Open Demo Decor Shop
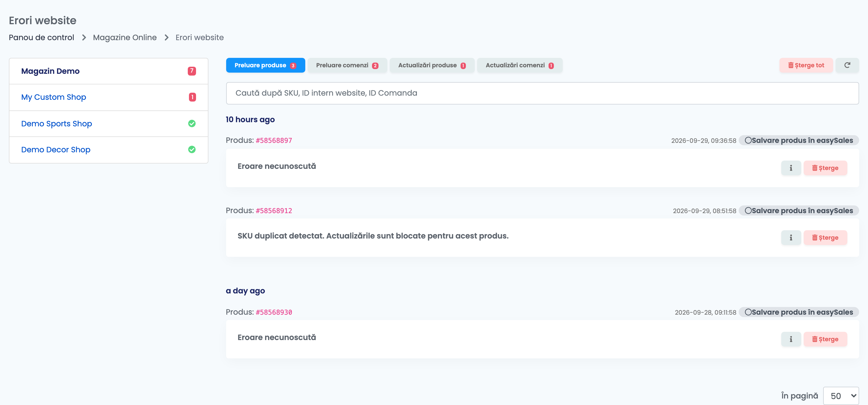Viewport: 868px width, 405px height. [x=109, y=150]
